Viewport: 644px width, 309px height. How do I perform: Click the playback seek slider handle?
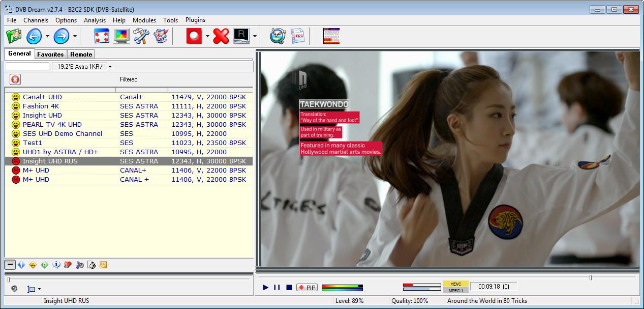pos(590,277)
